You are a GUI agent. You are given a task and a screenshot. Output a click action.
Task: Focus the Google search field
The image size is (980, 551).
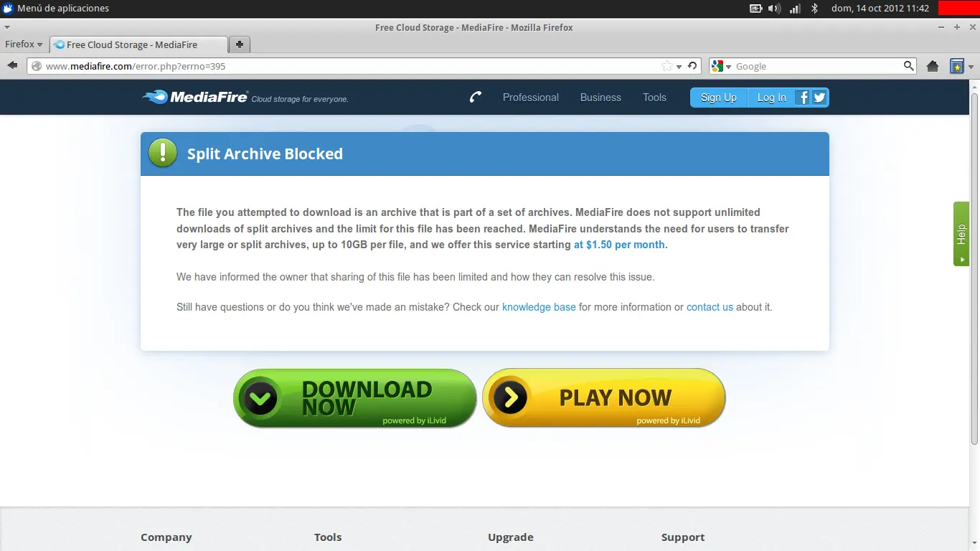pyautogui.click(x=818, y=66)
